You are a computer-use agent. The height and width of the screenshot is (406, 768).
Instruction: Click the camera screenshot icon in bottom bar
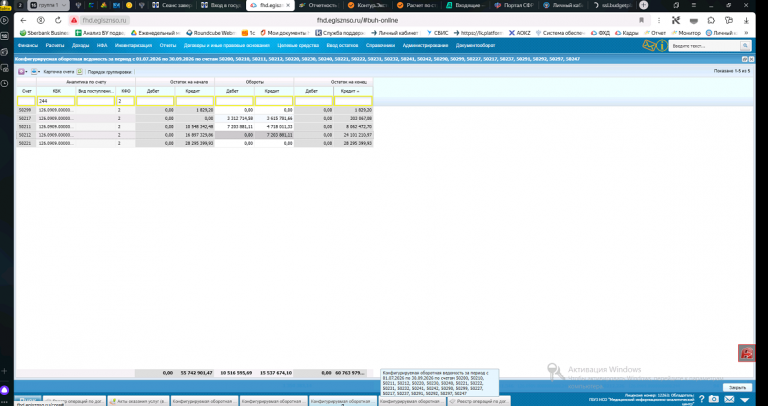pos(714,399)
